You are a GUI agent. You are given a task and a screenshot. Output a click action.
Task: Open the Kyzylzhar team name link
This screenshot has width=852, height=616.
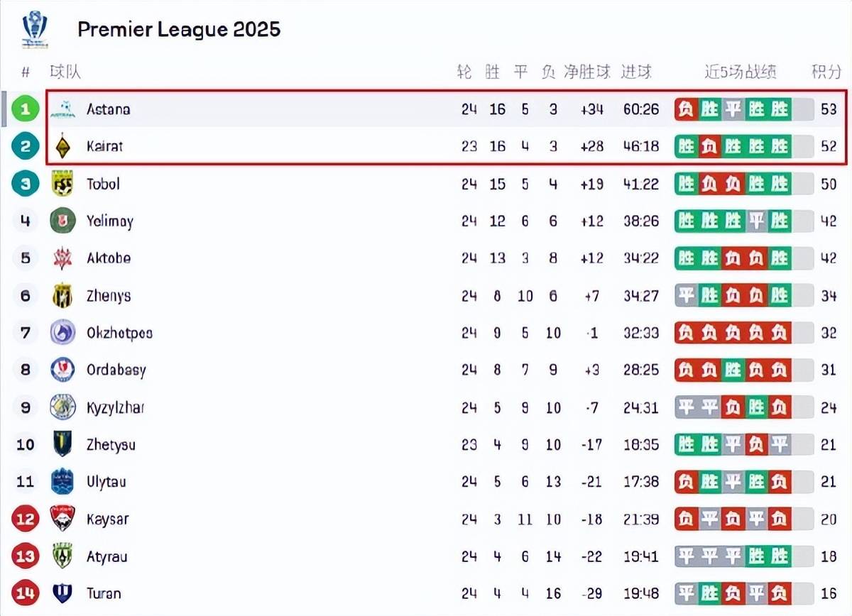coord(115,408)
